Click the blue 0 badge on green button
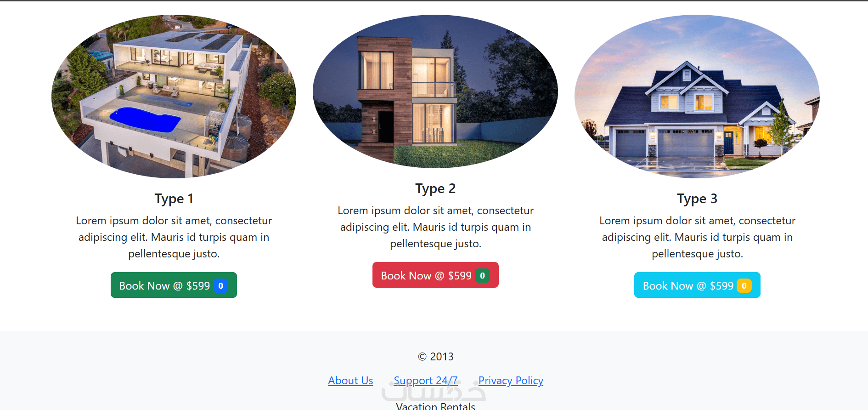Viewport: 868px width, 410px height. pos(221,285)
